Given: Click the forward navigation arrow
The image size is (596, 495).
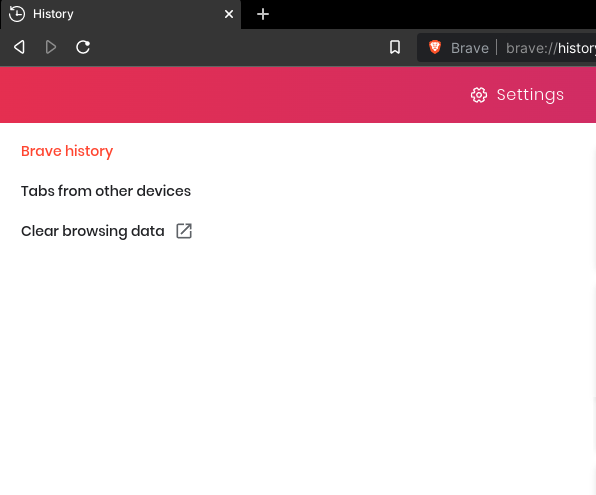Looking at the screenshot, I should point(51,47).
